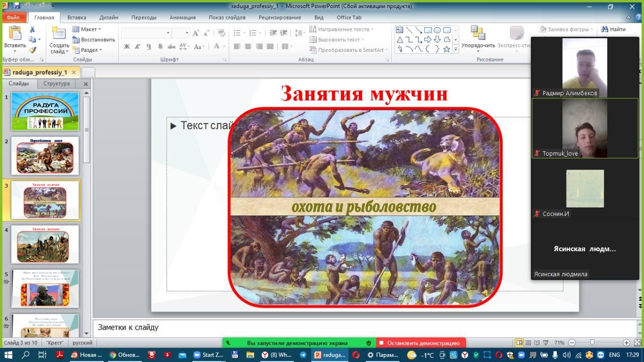Select the Format Painter brush icon

pyautogui.click(x=33, y=50)
